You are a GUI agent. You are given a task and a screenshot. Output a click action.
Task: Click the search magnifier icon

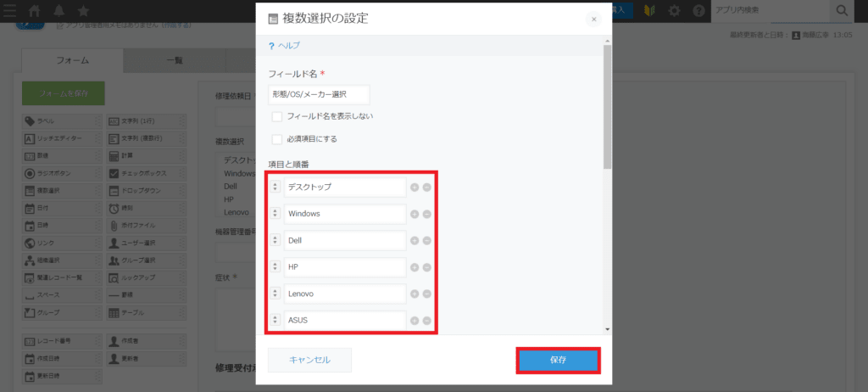click(842, 10)
